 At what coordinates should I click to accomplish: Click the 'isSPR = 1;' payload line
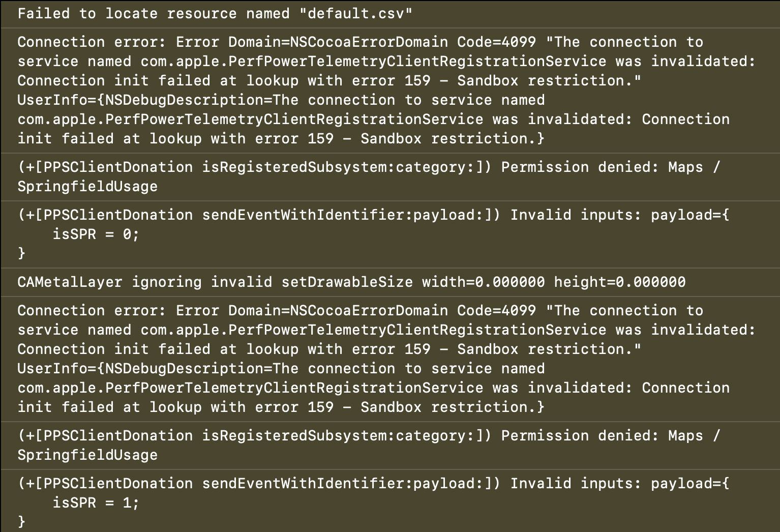(96, 503)
